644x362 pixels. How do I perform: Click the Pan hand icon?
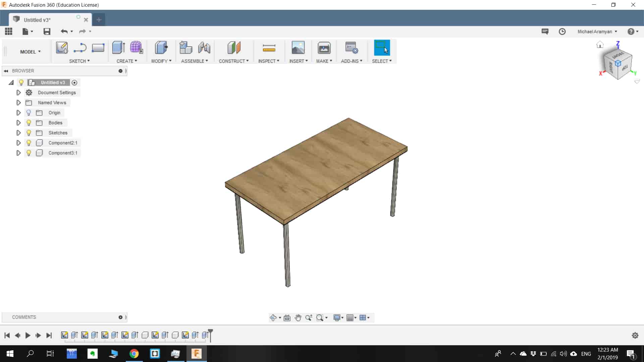298,318
